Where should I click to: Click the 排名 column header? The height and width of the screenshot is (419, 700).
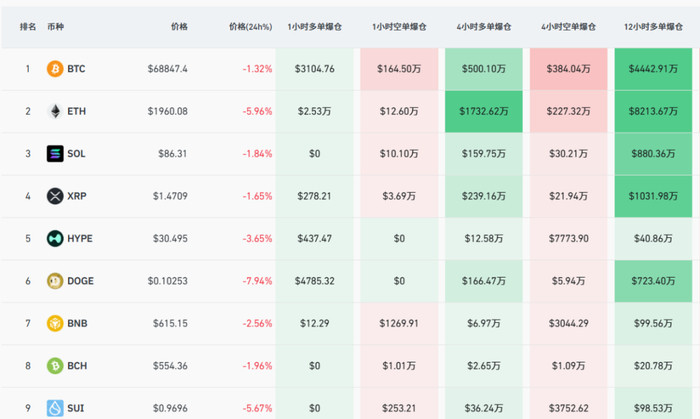tap(28, 27)
